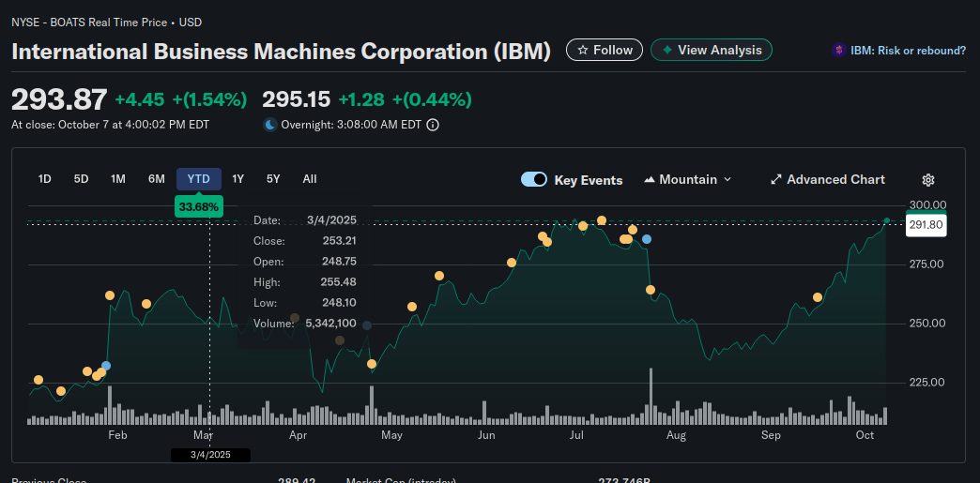This screenshot has width=980, height=483.
Task: Select the All time range
Action: tap(310, 179)
